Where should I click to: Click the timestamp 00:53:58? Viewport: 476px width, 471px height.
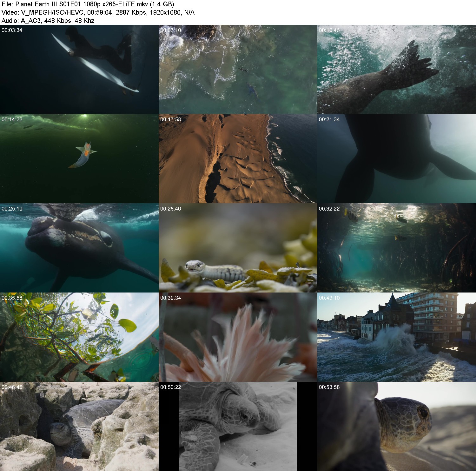tap(329, 387)
